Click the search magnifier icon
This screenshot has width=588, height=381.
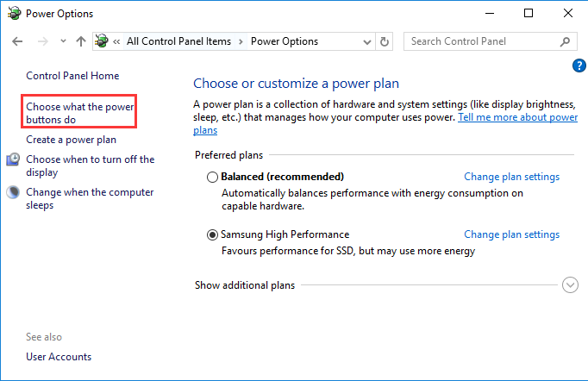point(566,41)
